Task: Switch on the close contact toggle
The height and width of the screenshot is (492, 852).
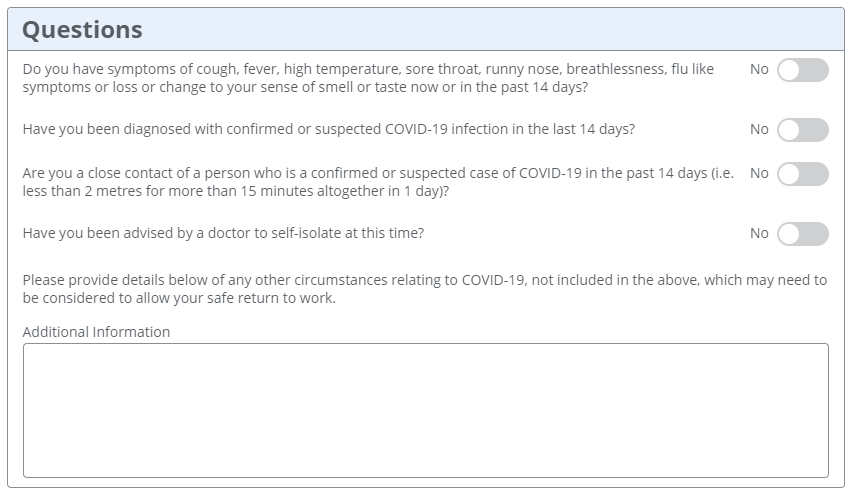Action: (802, 174)
